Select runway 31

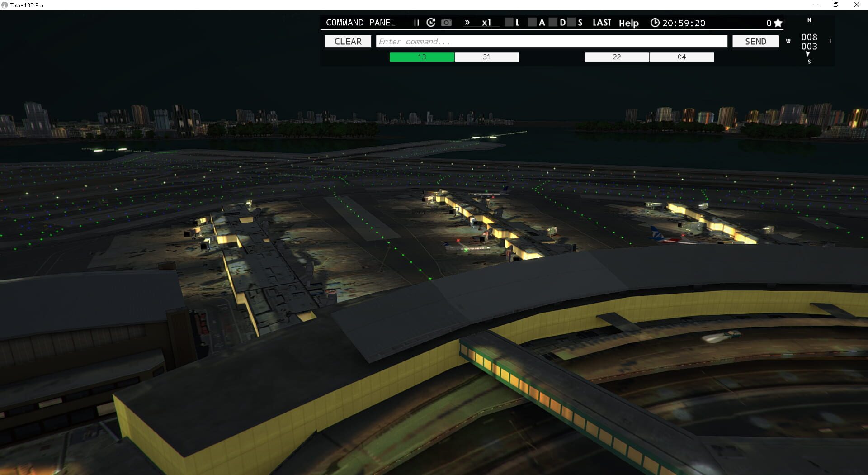(x=486, y=57)
